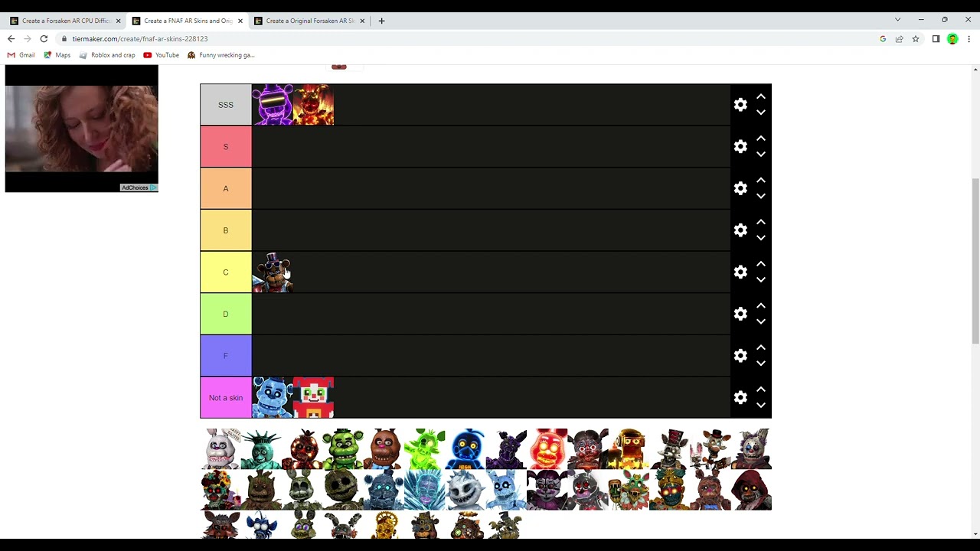
Task: Toggle the browser side panel
Action: coord(936,38)
